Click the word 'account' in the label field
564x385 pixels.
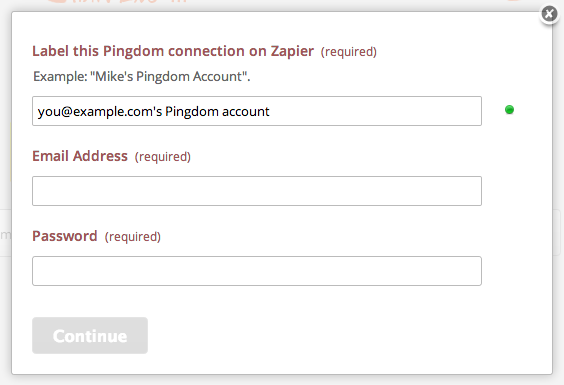coord(246,112)
